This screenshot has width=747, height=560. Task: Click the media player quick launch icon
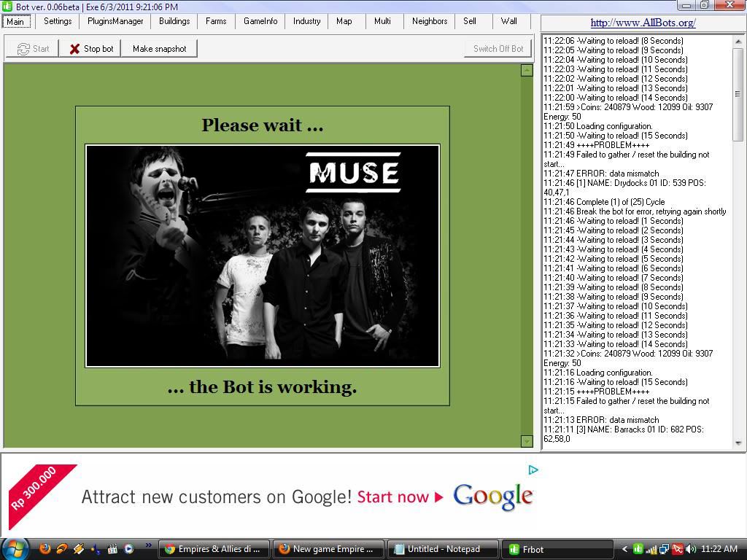(128, 548)
